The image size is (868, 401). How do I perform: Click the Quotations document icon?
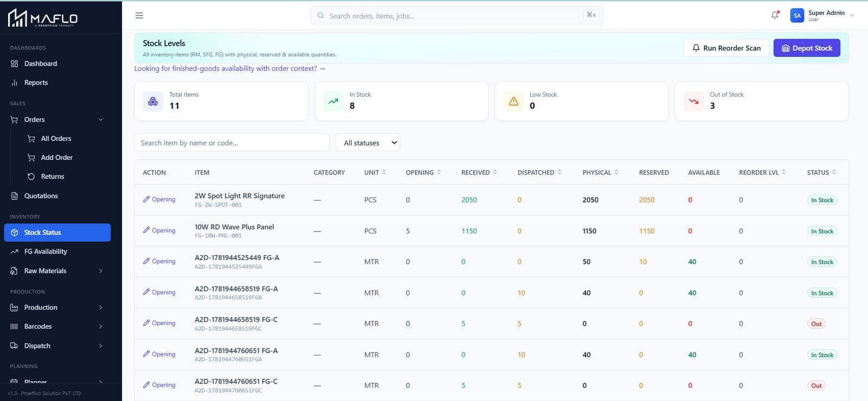[15, 196]
